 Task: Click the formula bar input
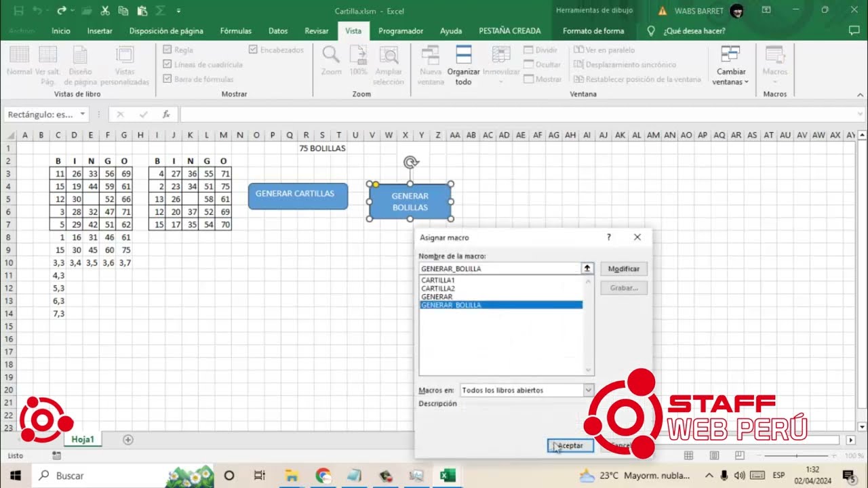519,115
